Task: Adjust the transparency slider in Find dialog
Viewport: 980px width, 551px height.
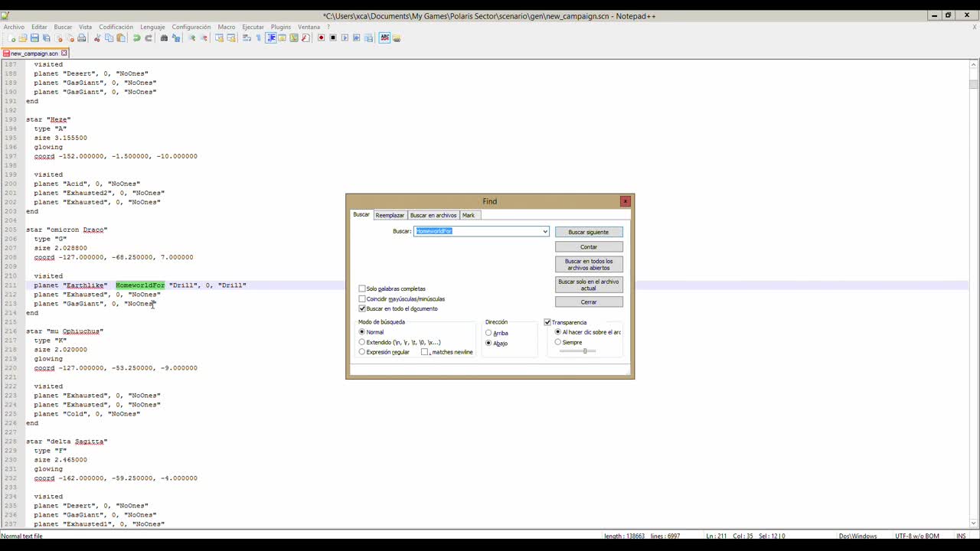Action: click(x=584, y=350)
